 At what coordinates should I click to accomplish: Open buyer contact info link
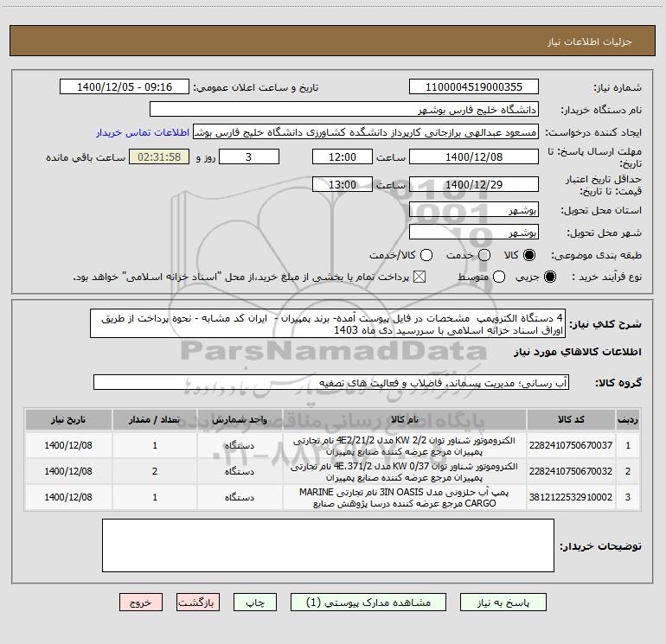tap(143, 132)
